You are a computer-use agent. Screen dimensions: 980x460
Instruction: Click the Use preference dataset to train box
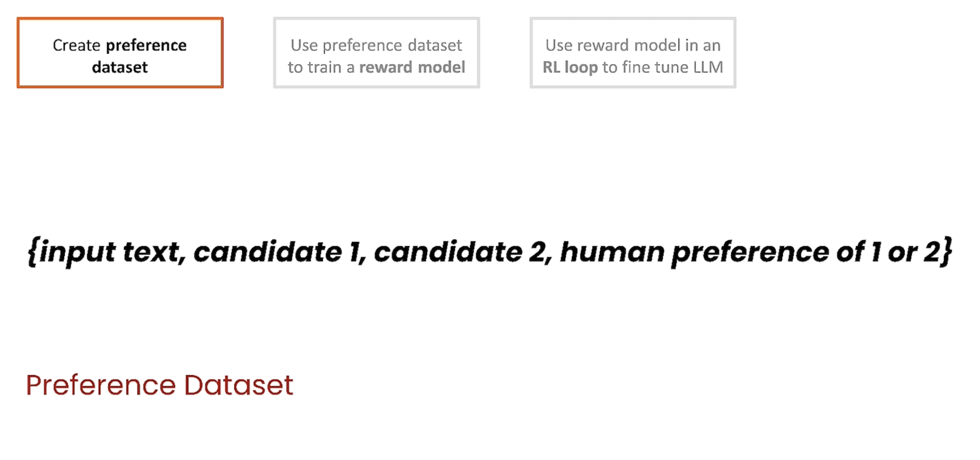tap(376, 52)
